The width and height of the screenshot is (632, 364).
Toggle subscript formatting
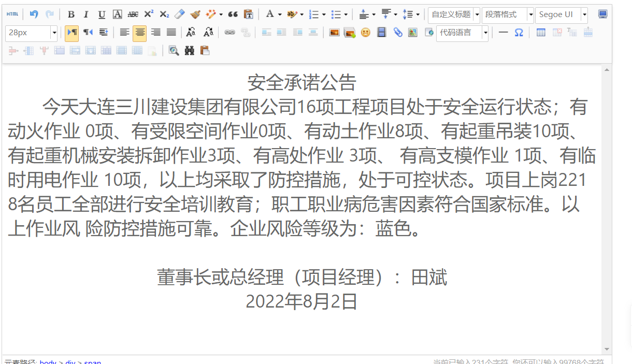click(164, 14)
